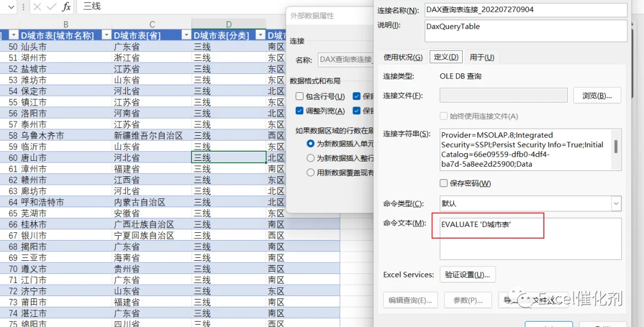This screenshot has height=327, width=644.
Task: Toggle the checked 保留 checkbox beside 调整列宽
Action: tap(357, 111)
